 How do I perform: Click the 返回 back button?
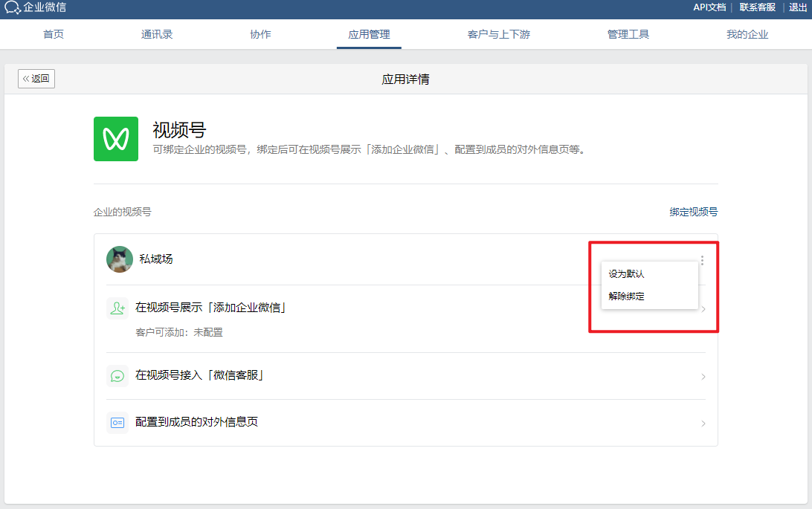tap(36, 79)
